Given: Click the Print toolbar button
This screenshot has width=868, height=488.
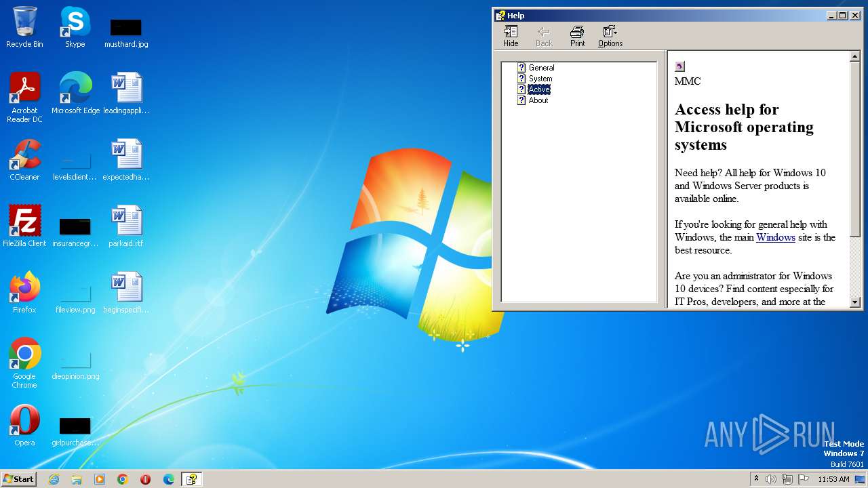Looking at the screenshot, I should pos(577,37).
